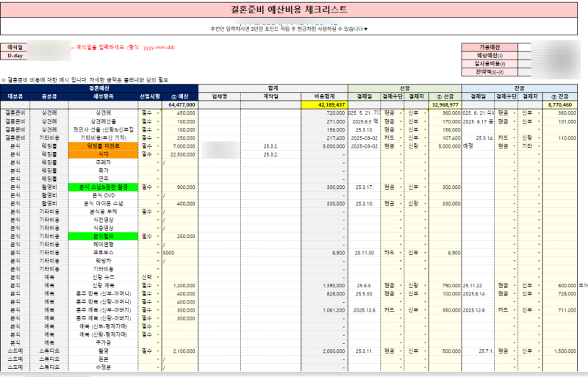Screen dimensions: 588x377
Task: Open 선필사항 dropdown for 신랑 슈즈
Action: pos(158,277)
